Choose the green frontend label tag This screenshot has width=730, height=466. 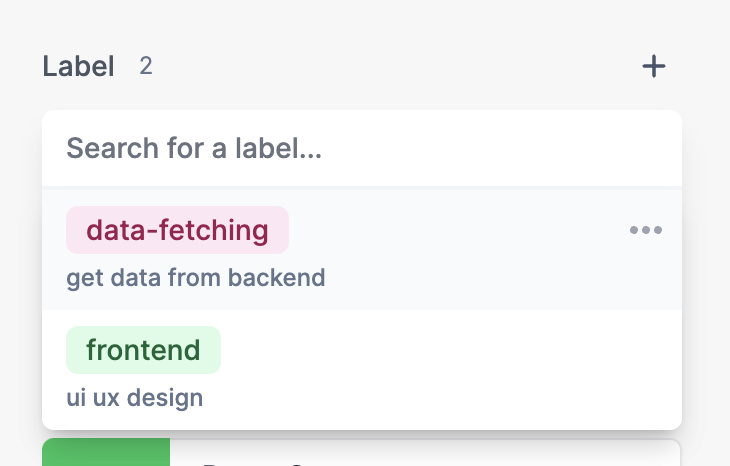click(143, 350)
